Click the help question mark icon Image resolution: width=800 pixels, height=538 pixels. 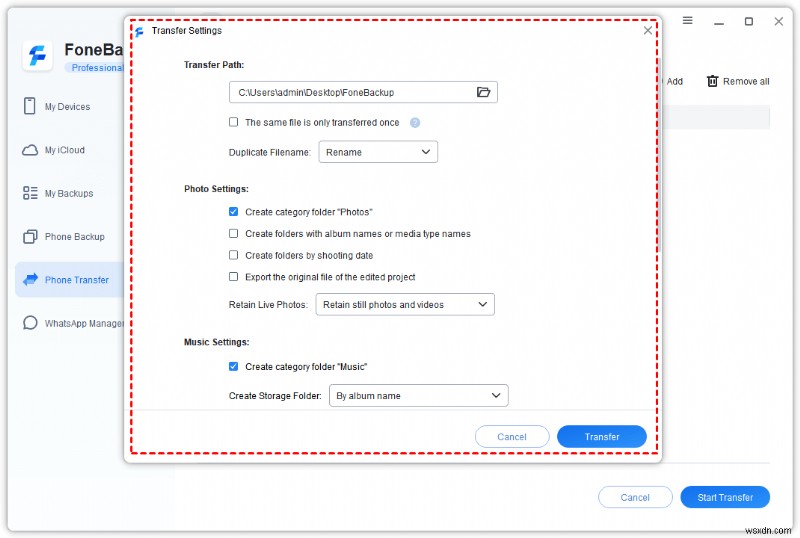tap(415, 123)
